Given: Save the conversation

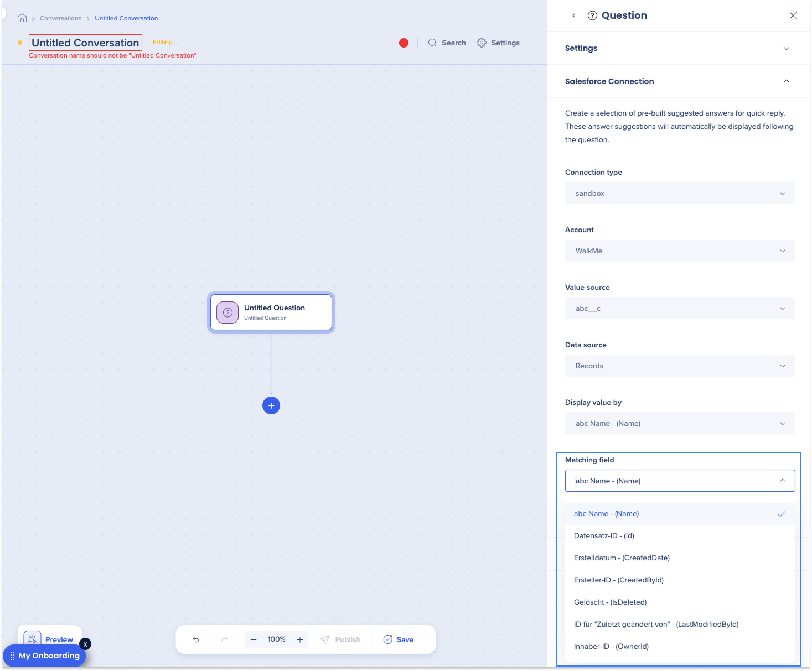Looking at the screenshot, I should (x=399, y=639).
